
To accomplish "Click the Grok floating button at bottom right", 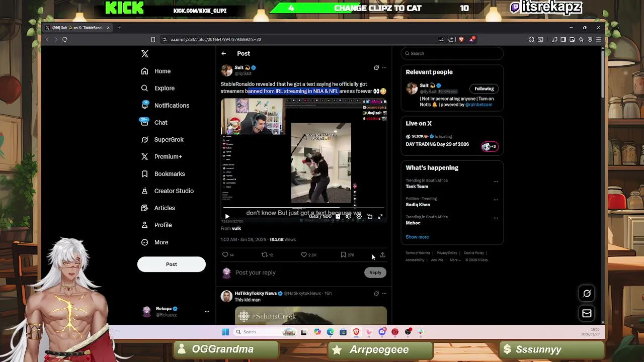I will (x=587, y=294).
